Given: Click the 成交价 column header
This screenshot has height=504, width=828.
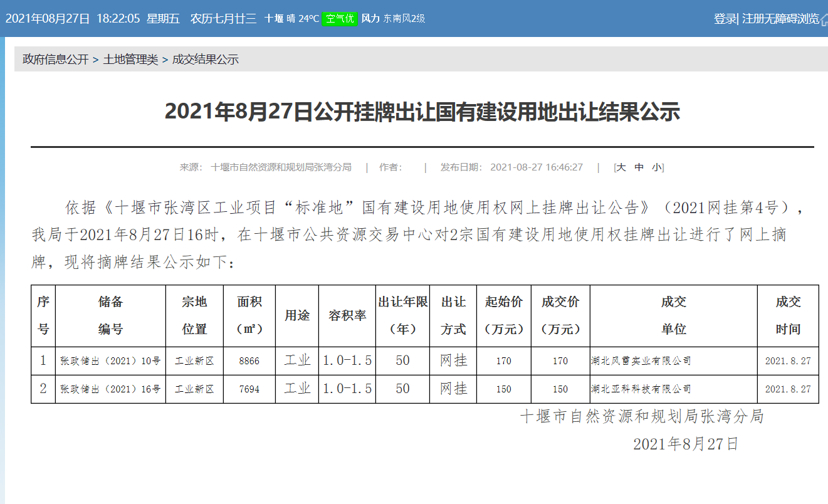Looking at the screenshot, I should click(x=560, y=315).
